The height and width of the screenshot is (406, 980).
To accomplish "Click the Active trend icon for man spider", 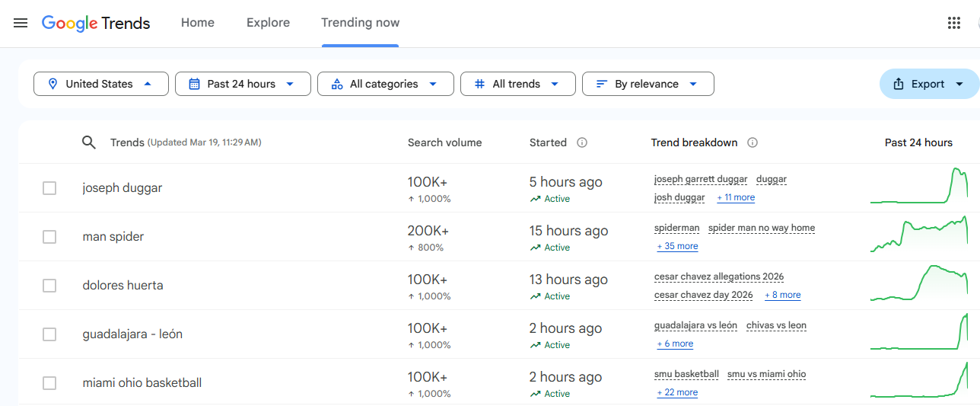I will [535, 248].
